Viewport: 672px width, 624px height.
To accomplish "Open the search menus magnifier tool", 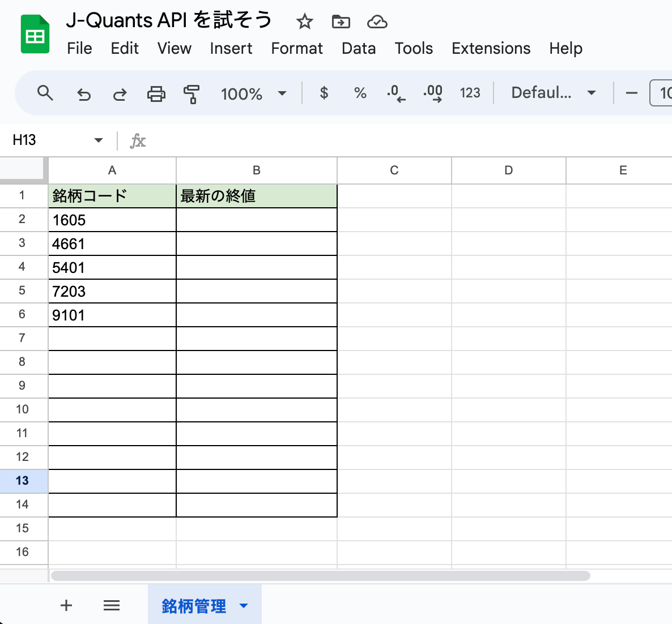I will tap(45, 93).
